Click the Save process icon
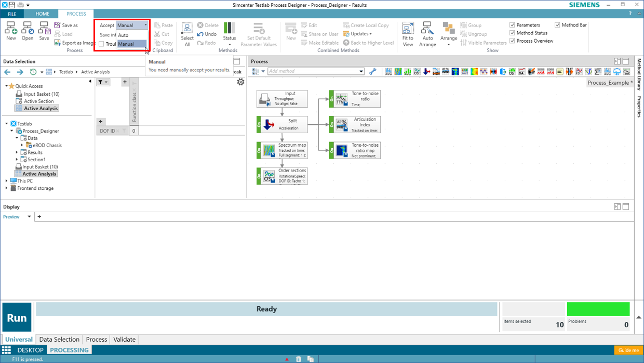Viewport: 644px width, 363px height. pyautogui.click(x=44, y=29)
